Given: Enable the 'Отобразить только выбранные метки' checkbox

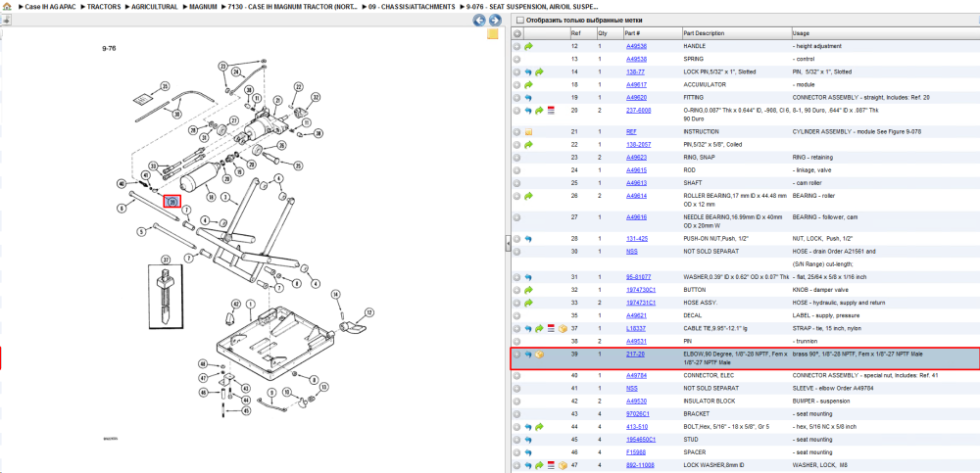Looking at the screenshot, I should (518, 20).
